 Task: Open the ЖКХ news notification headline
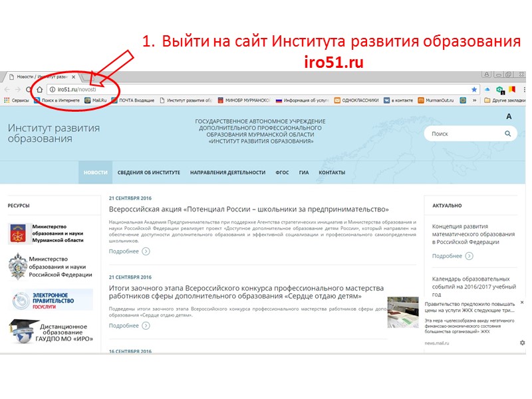[x=469, y=307]
